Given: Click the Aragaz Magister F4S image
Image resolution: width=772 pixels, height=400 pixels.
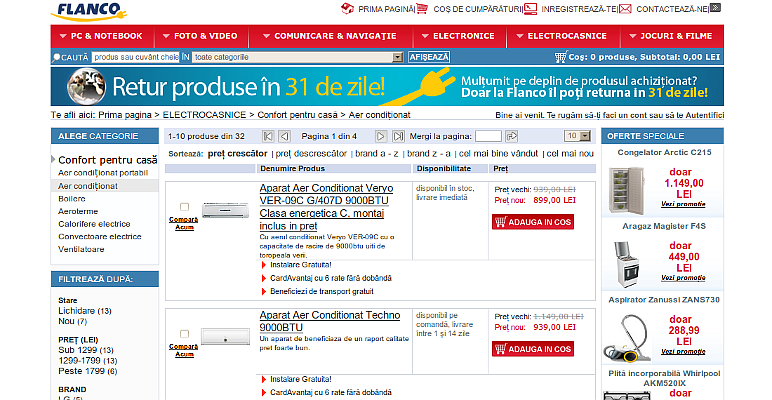Looking at the screenshot, I should click(626, 265).
